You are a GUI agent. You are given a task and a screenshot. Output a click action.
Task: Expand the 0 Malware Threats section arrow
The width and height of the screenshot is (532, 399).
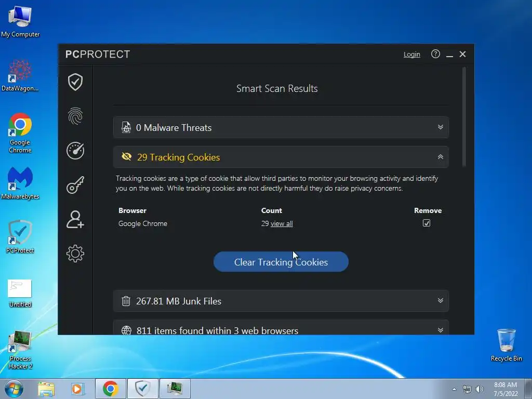[441, 127]
